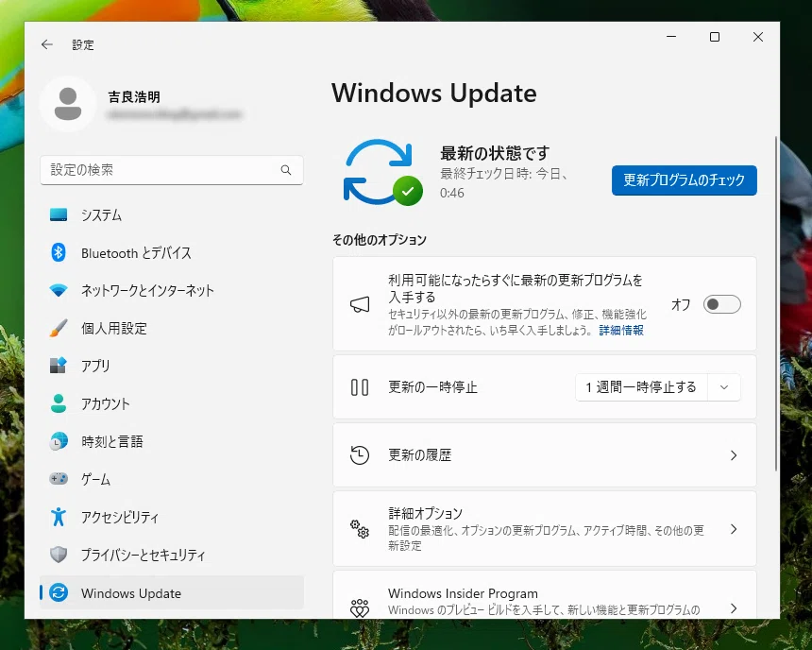812x650 pixels.
Task: Click the ゲーム controller icon
Action: [x=59, y=478]
